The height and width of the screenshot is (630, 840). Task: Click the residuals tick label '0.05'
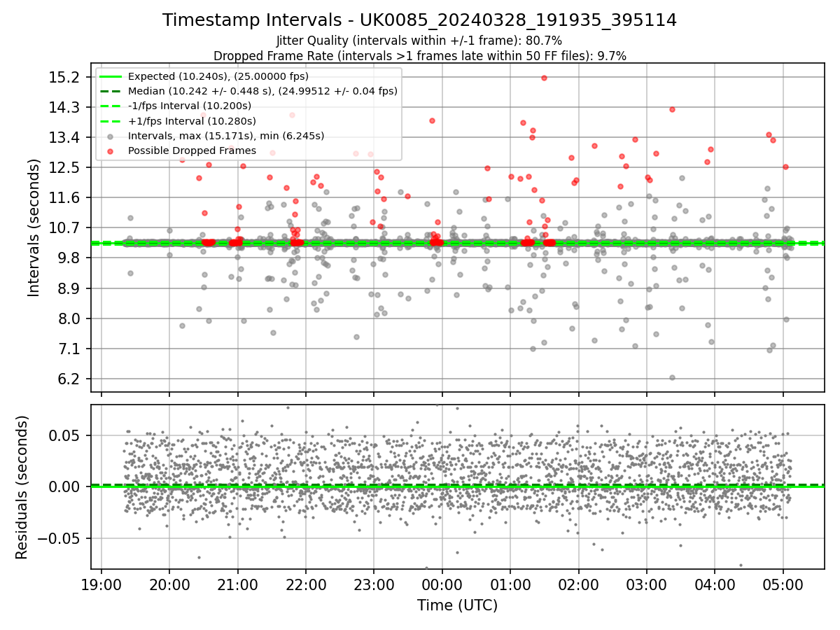click(x=64, y=435)
